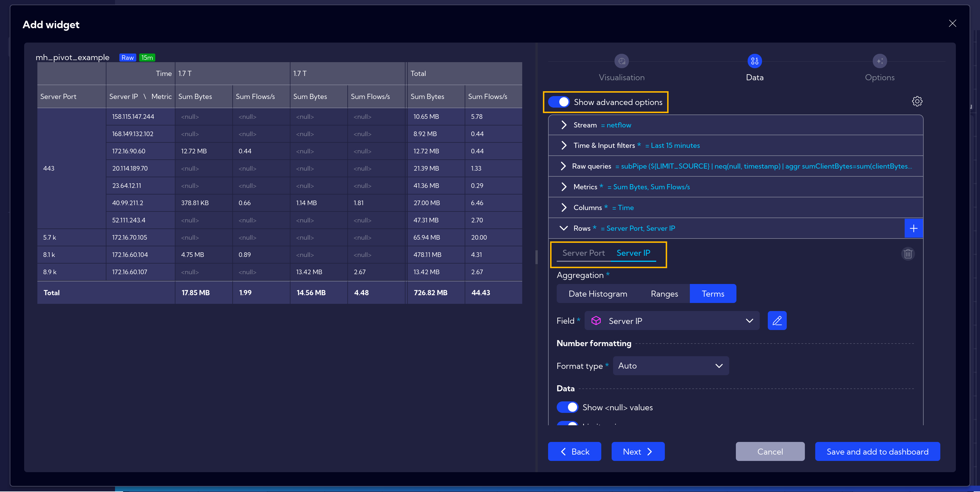
Task: Click the 8.1 k port cell
Action: [72, 255]
